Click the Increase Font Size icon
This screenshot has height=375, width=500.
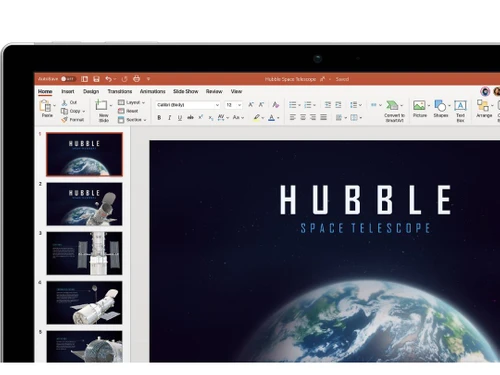[x=251, y=105]
